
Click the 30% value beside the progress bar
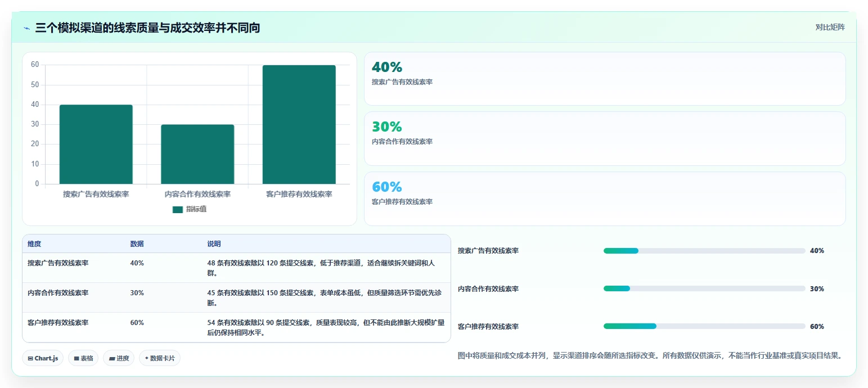click(817, 288)
